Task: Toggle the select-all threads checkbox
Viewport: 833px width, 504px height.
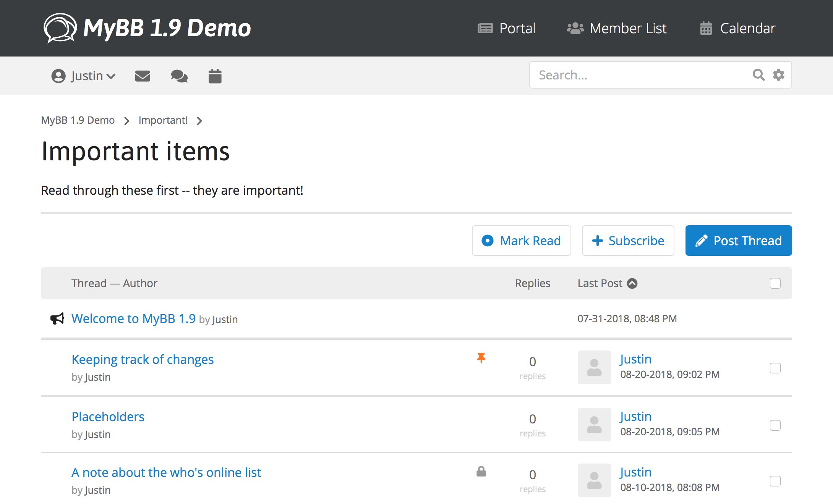Action: pyautogui.click(x=775, y=283)
